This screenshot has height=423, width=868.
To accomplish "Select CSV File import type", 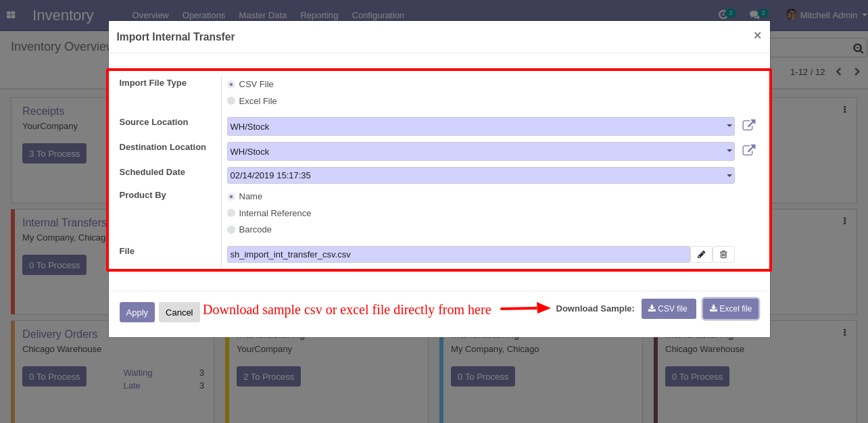I will [x=231, y=84].
